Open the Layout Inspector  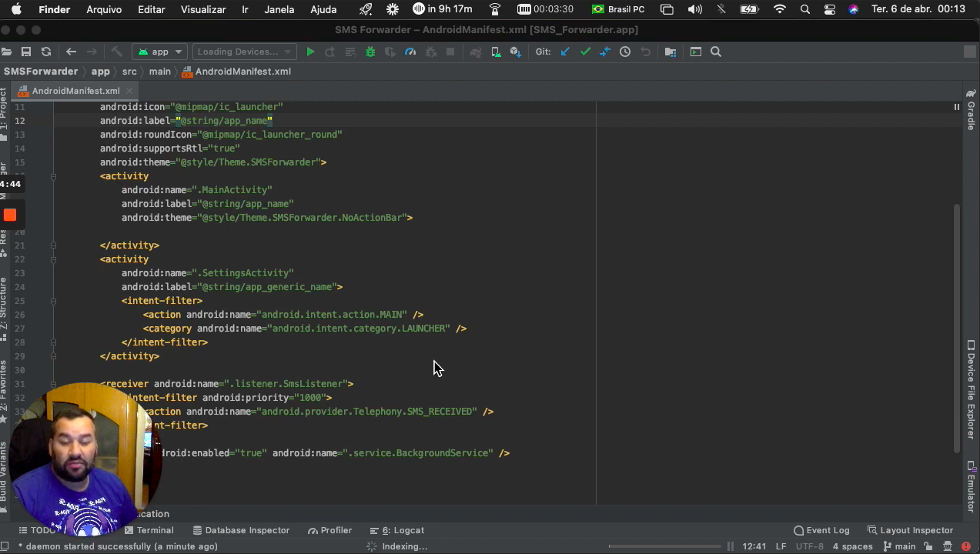pyautogui.click(x=910, y=530)
